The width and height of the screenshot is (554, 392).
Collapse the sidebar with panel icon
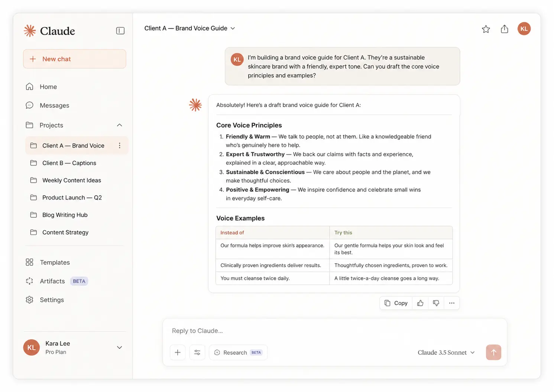point(120,31)
